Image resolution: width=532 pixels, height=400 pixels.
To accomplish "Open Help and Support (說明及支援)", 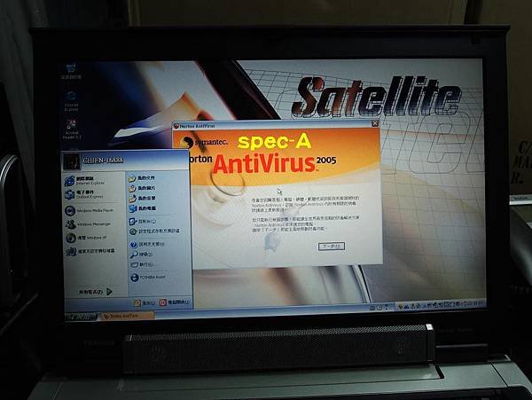I will pyautogui.click(x=147, y=244).
